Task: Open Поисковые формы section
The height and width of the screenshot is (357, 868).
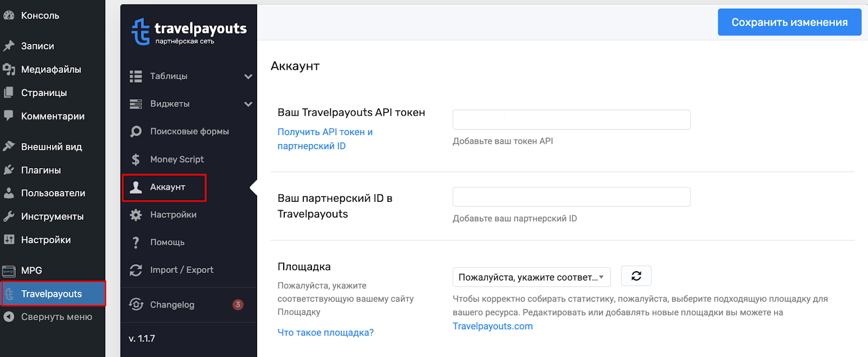Action: coord(189,132)
